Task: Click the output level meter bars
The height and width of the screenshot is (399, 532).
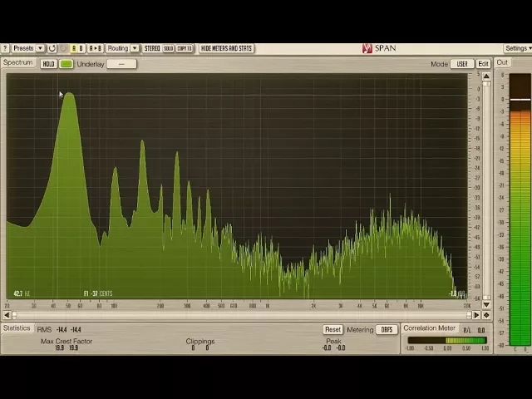Action: click(x=520, y=209)
